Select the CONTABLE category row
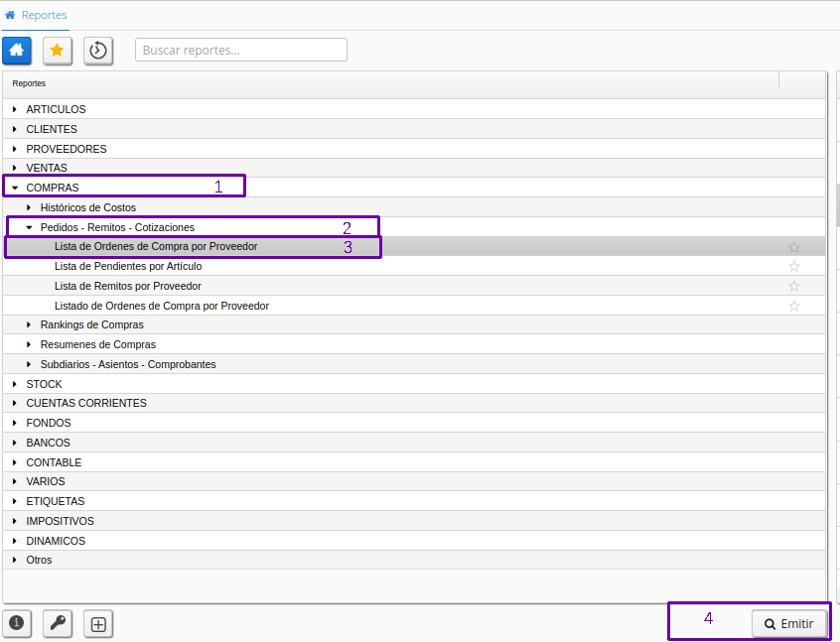The width and height of the screenshot is (840, 642). (x=414, y=462)
